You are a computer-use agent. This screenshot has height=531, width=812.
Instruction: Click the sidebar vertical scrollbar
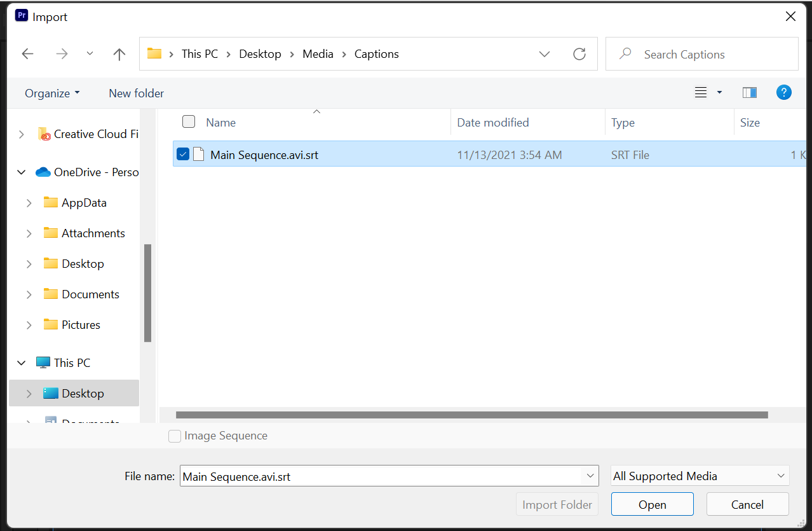tap(148, 293)
